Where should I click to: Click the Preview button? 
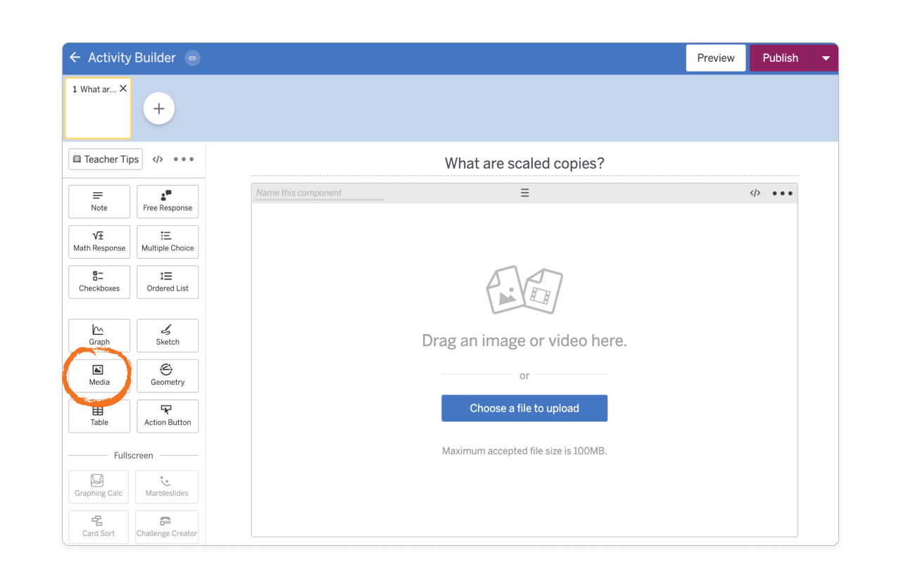point(715,58)
